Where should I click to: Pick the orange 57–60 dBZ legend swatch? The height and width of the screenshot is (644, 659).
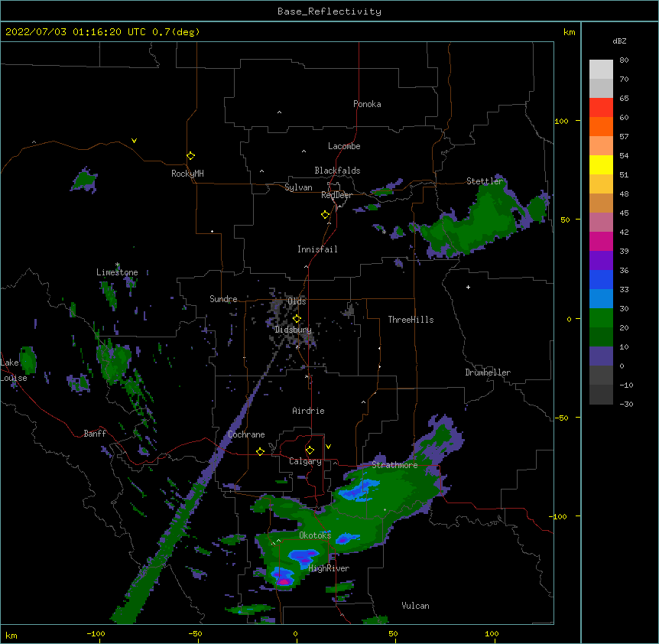point(601,126)
